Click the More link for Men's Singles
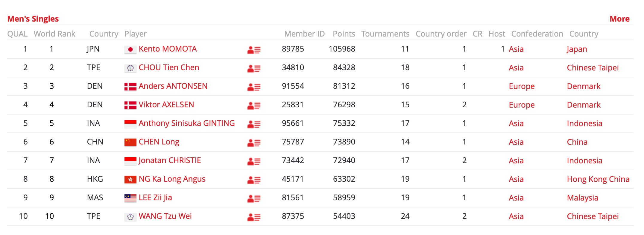The height and width of the screenshot is (235, 644). pos(619,19)
